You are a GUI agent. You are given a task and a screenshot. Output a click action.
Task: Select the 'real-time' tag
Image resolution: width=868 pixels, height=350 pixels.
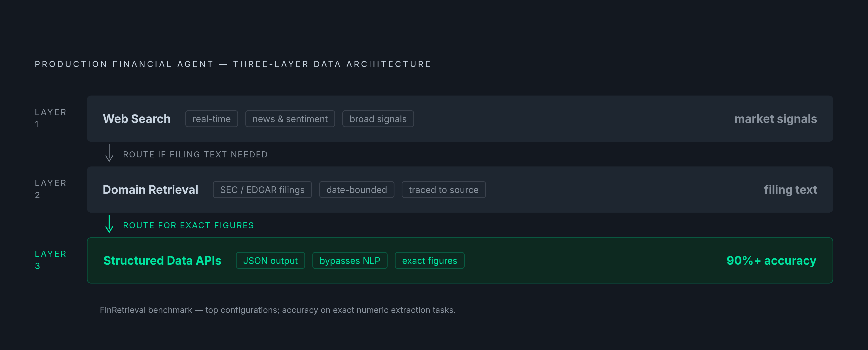coord(212,119)
